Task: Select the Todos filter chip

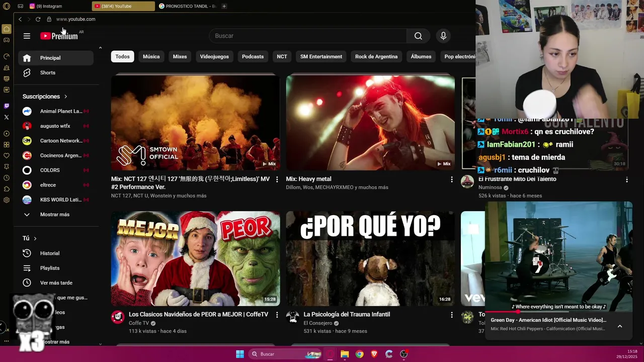Action: point(122,57)
